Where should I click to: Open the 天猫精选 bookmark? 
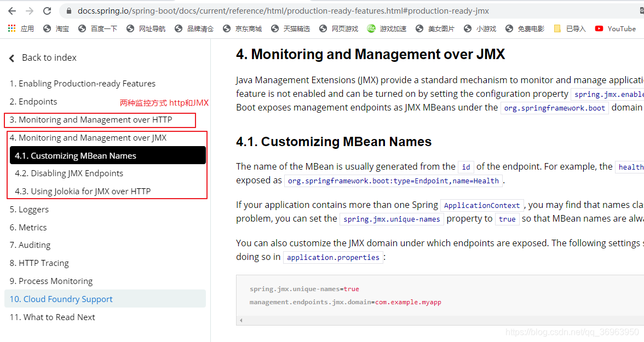tap(290, 29)
